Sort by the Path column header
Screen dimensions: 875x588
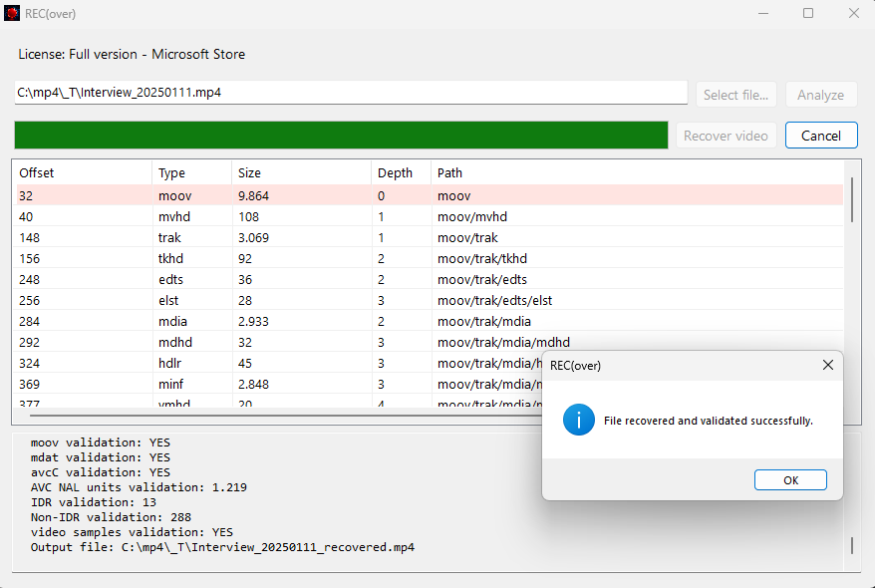click(637, 173)
